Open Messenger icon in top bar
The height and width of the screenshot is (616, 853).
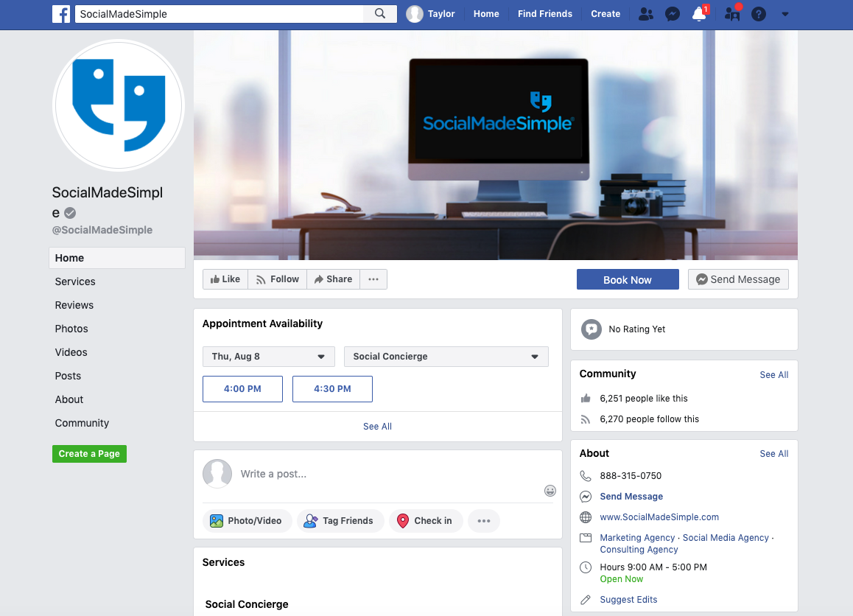(673, 14)
